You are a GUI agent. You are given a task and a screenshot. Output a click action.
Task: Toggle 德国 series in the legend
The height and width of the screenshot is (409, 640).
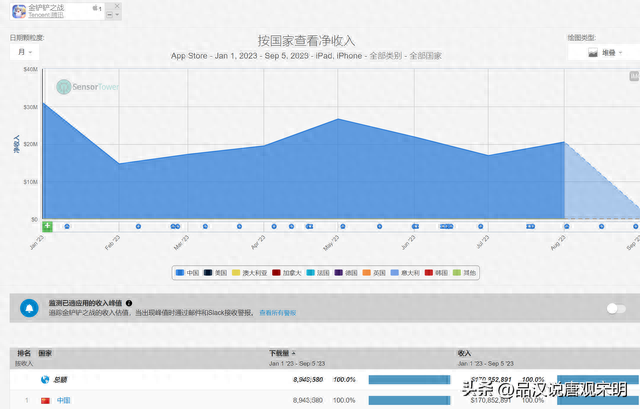pyautogui.click(x=346, y=273)
